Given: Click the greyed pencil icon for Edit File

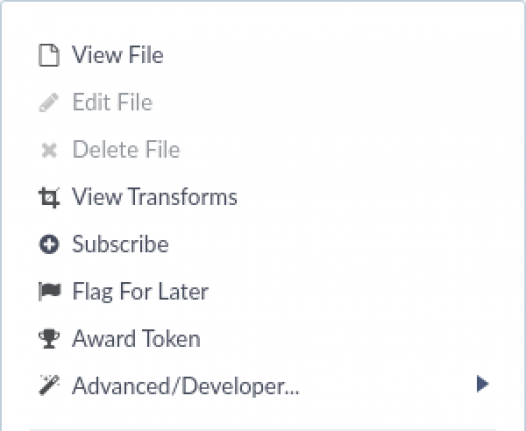Looking at the screenshot, I should coord(49,102).
